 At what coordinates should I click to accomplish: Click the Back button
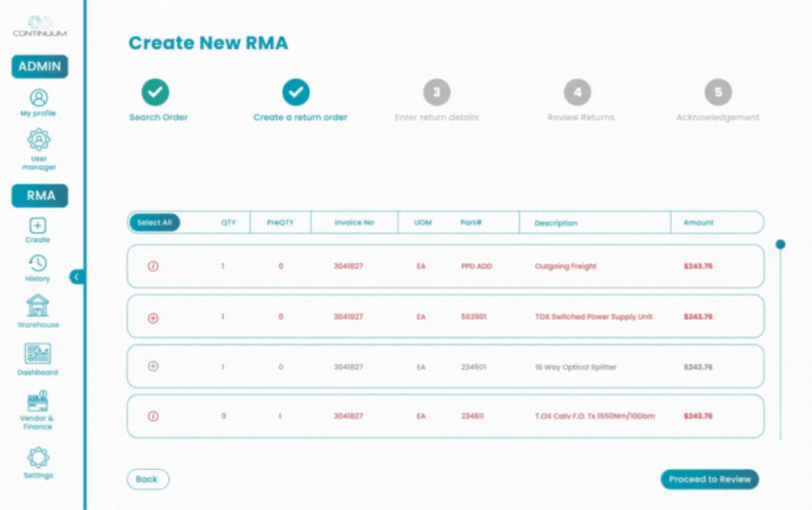tap(147, 480)
